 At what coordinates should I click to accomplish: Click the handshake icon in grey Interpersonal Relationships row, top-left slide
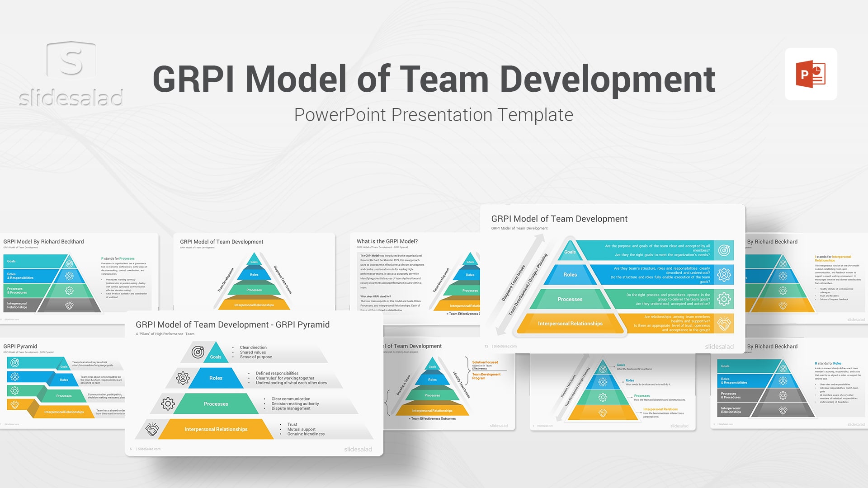(x=69, y=305)
